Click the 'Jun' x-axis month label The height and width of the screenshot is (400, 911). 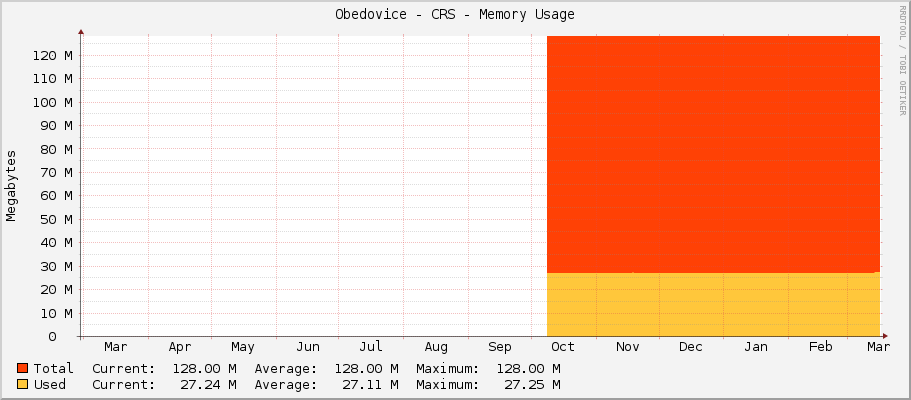[307, 347]
